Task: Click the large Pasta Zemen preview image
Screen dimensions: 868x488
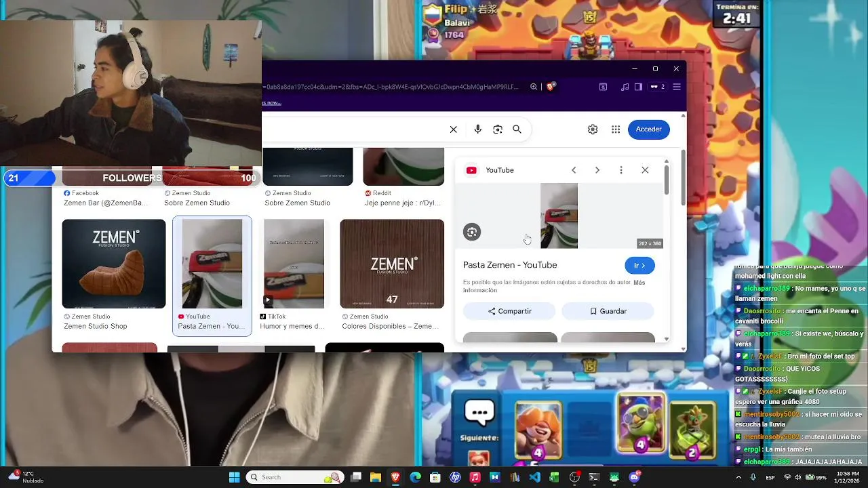Action: point(559,216)
